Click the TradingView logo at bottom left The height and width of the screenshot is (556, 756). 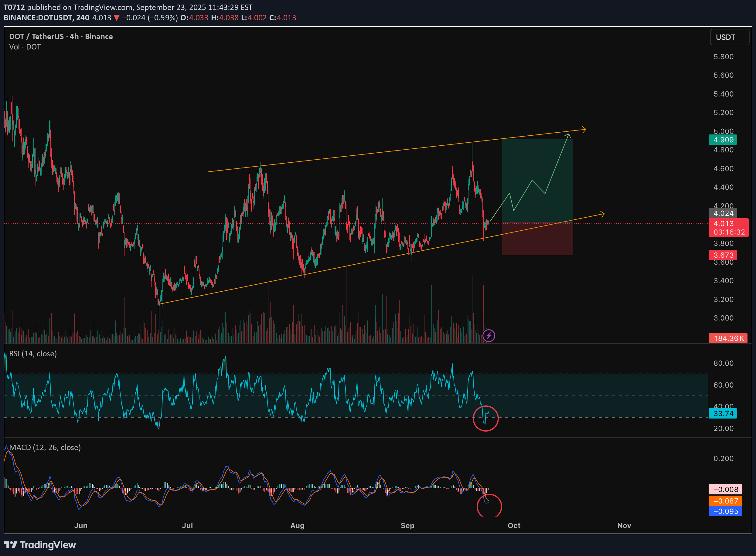click(x=40, y=545)
